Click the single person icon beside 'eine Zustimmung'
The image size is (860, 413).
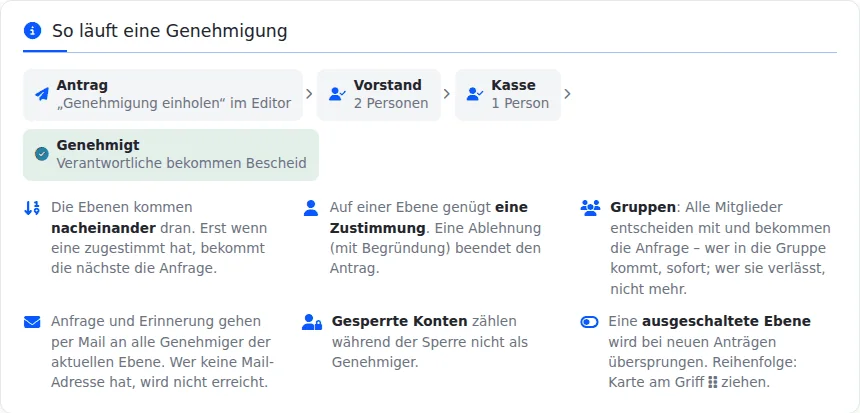pos(311,208)
